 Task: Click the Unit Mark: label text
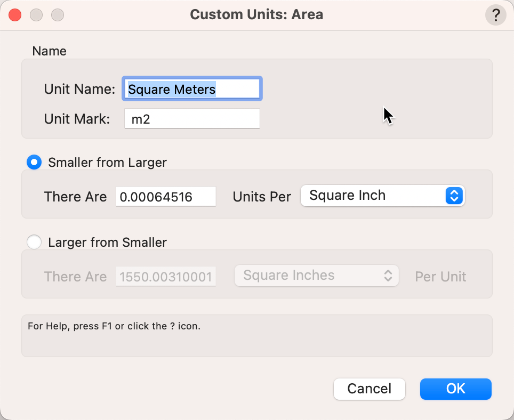point(77,119)
